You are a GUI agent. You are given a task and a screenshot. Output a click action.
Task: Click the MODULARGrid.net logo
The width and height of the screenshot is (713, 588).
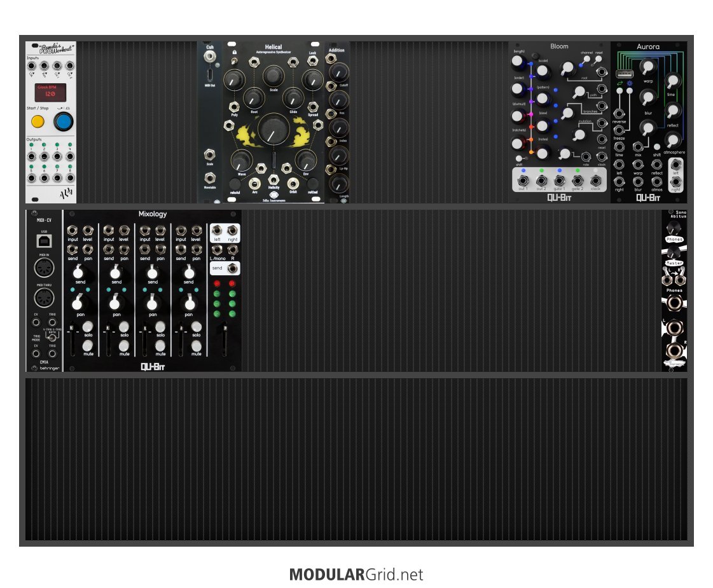(x=356, y=575)
